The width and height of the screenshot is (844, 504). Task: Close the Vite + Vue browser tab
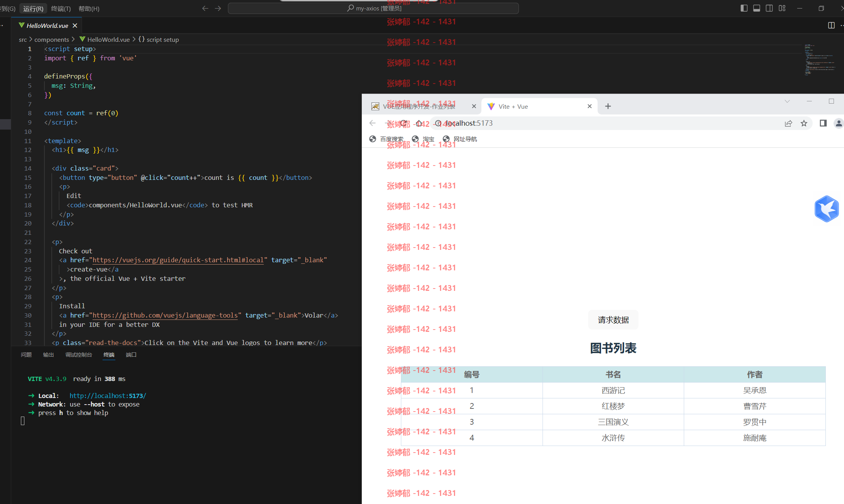coord(589,106)
